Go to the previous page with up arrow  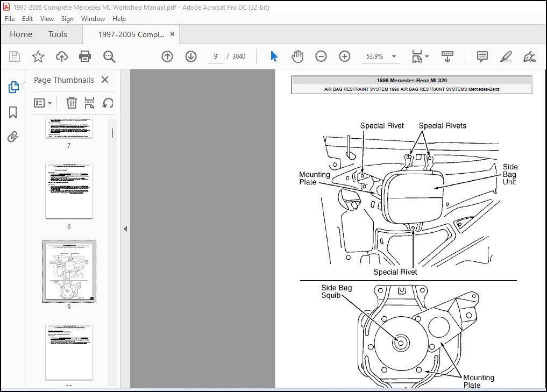(167, 56)
